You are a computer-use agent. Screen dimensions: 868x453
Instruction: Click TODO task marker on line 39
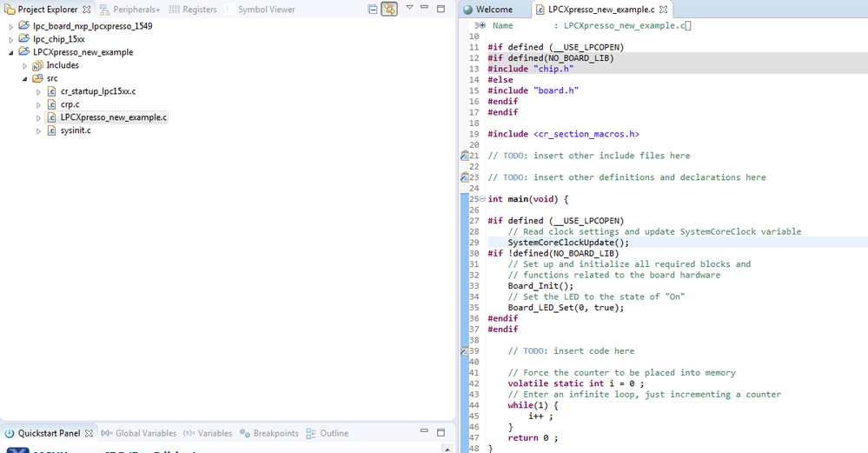pyautogui.click(x=465, y=351)
